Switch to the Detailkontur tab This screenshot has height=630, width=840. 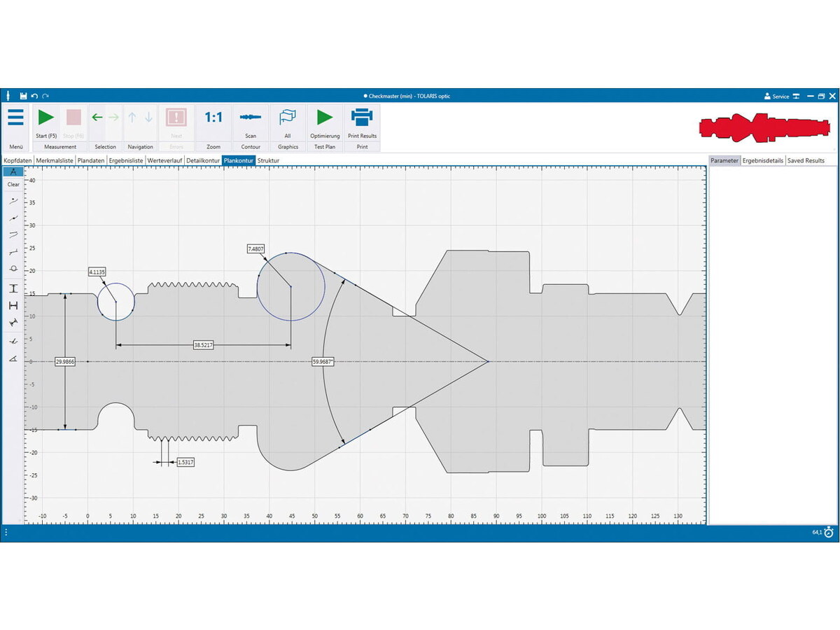[203, 161]
